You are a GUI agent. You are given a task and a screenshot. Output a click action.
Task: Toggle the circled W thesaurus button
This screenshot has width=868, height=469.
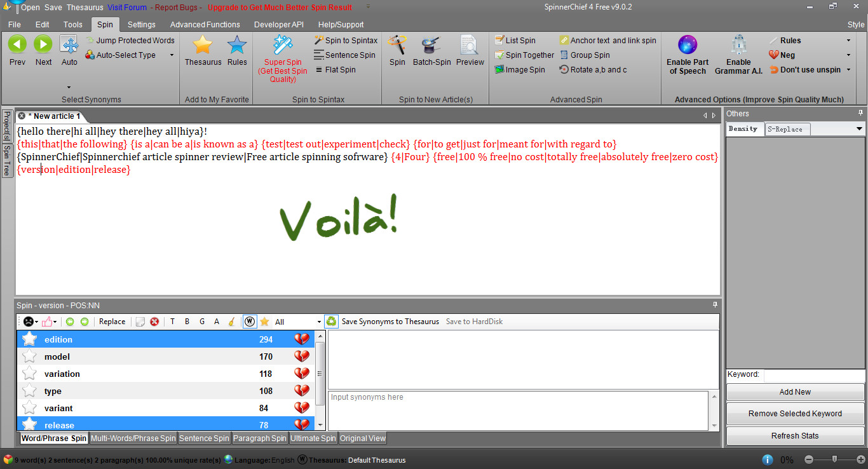pos(250,322)
